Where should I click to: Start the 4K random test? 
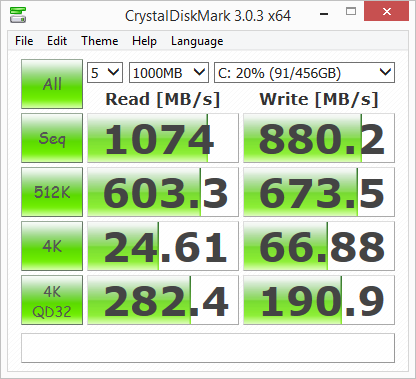[52, 246]
